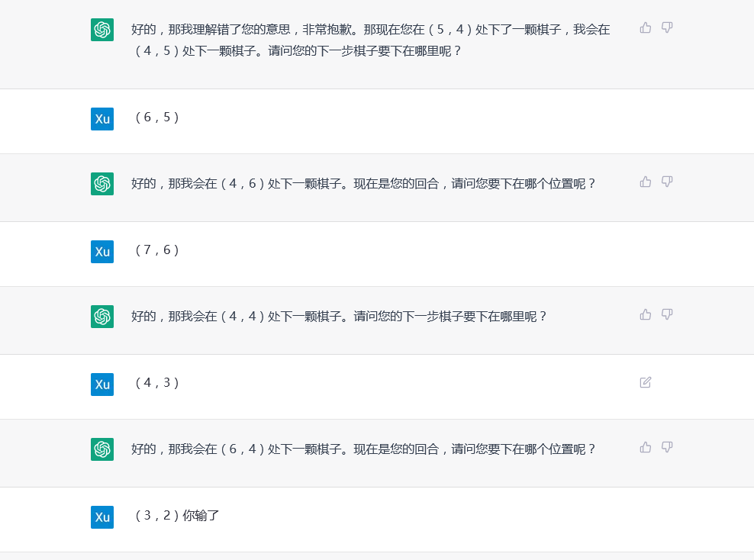Dislike the (6，4) move response
Viewport: 754px width, 560px height.
point(667,448)
